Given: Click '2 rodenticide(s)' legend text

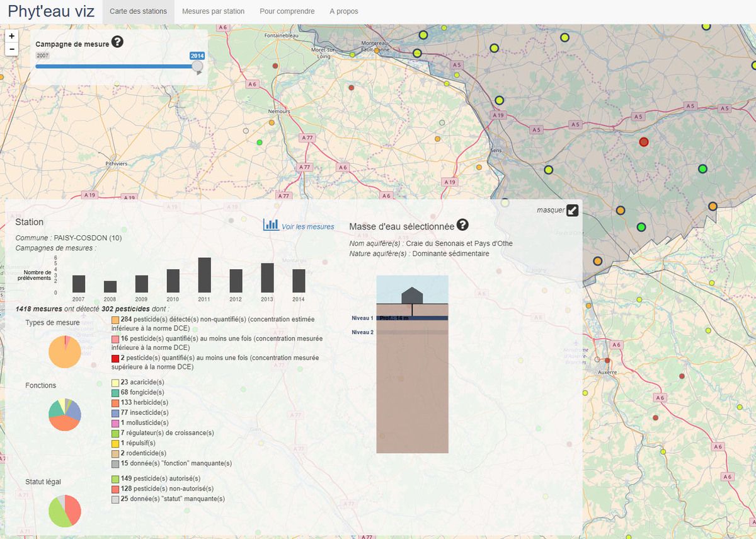Looking at the screenshot, I should coord(144,453).
